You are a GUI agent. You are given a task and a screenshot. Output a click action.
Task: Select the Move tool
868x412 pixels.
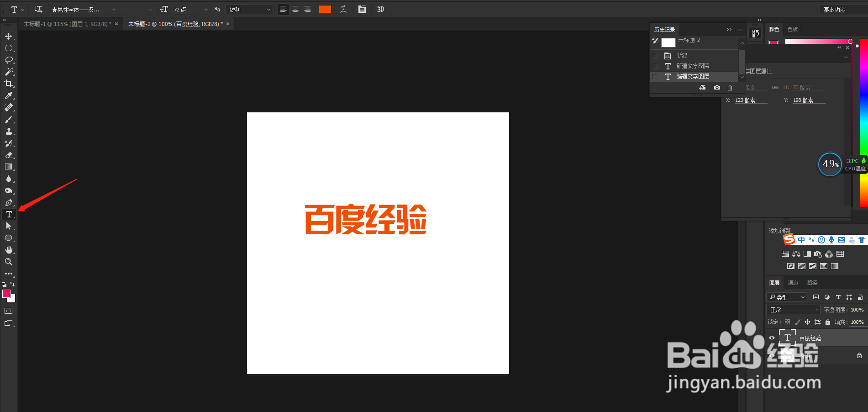pyautogui.click(x=9, y=36)
